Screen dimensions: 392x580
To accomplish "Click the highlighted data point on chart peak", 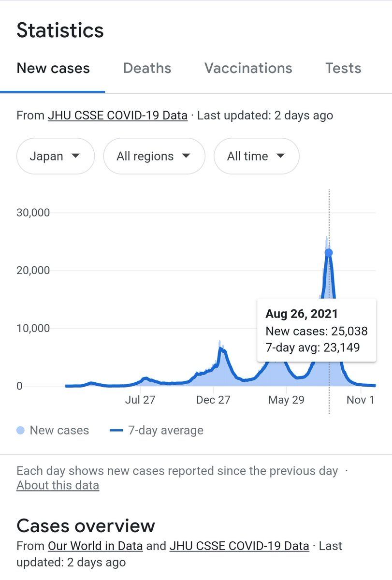I will pyautogui.click(x=329, y=253).
